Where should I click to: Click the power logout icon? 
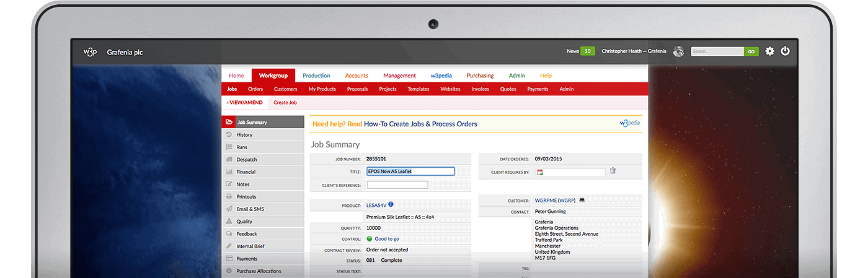(786, 51)
